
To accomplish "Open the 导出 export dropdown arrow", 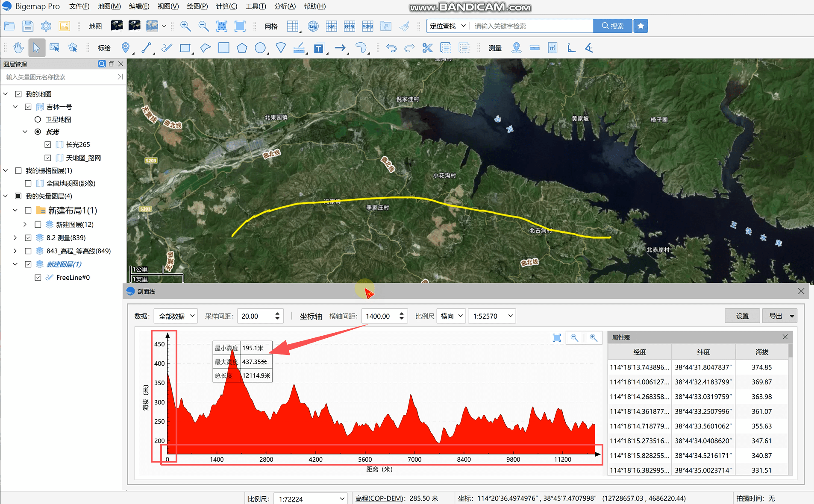I will tap(792, 316).
